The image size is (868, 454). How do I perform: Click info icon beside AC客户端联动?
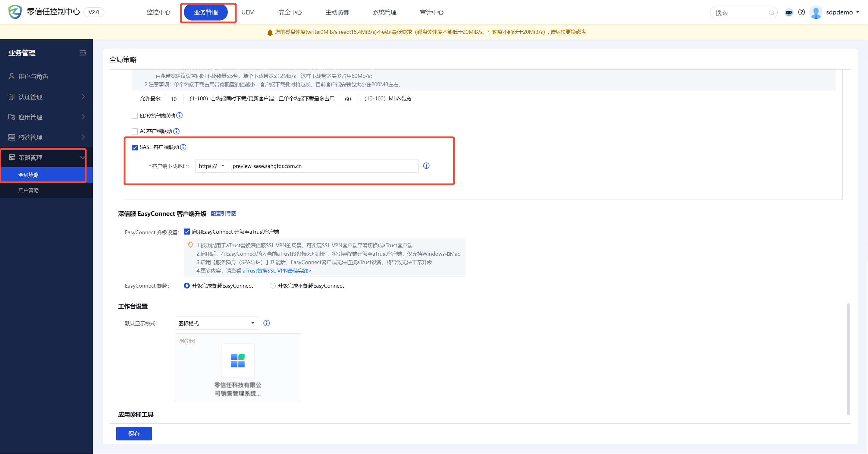[x=176, y=131]
